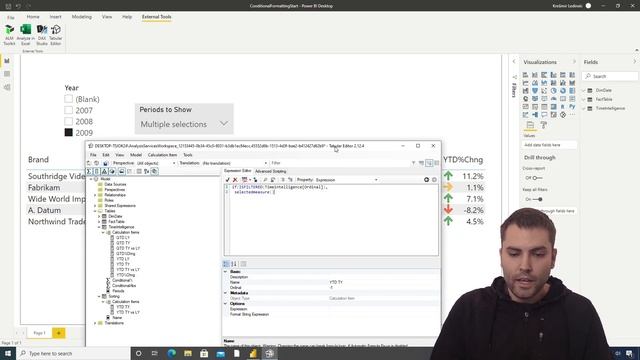This screenshot has height=360, width=640.
Task: Switch to Report view in left sidebar
Action: 7,61
